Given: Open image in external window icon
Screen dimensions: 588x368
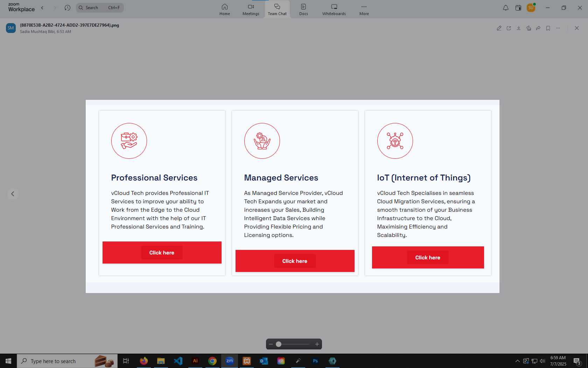Looking at the screenshot, I should point(509,28).
